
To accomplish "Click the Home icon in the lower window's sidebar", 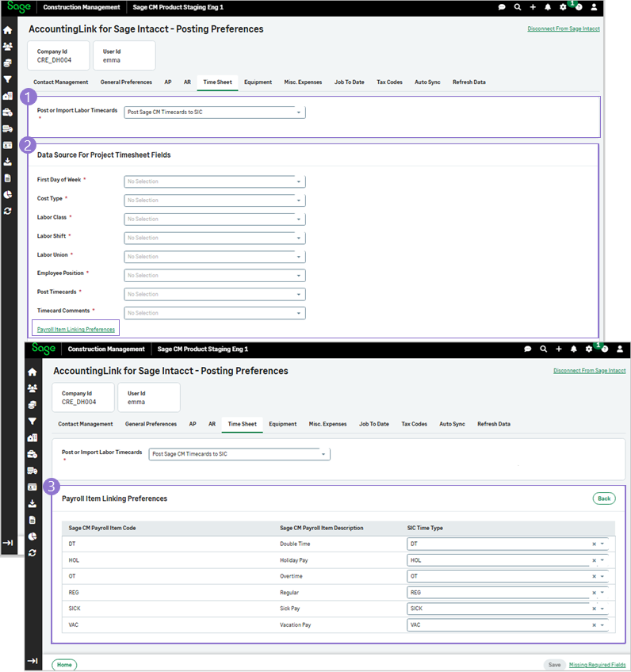I will click(x=33, y=372).
